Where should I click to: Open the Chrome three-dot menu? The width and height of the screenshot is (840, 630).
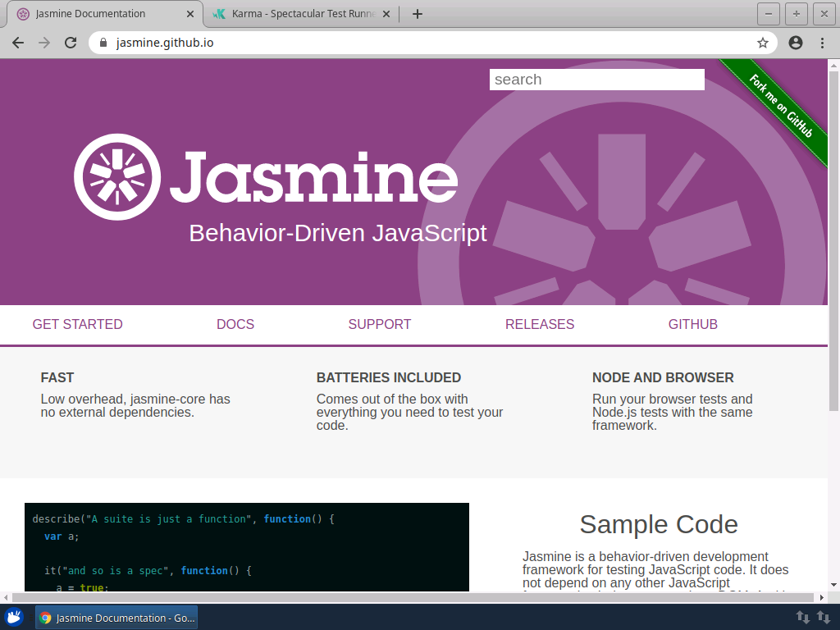(822, 43)
